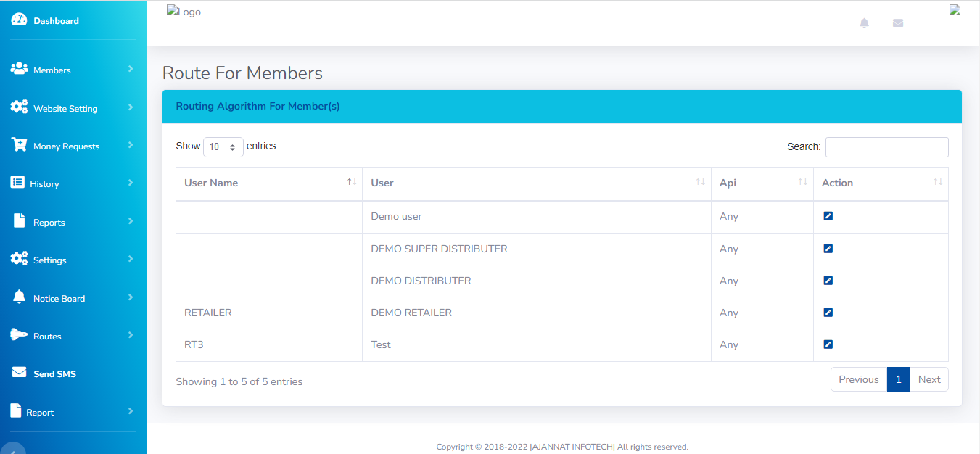Viewport: 980px width, 454px height.
Task: Open the entries-per-page dropdown
Action: [223, 147]
